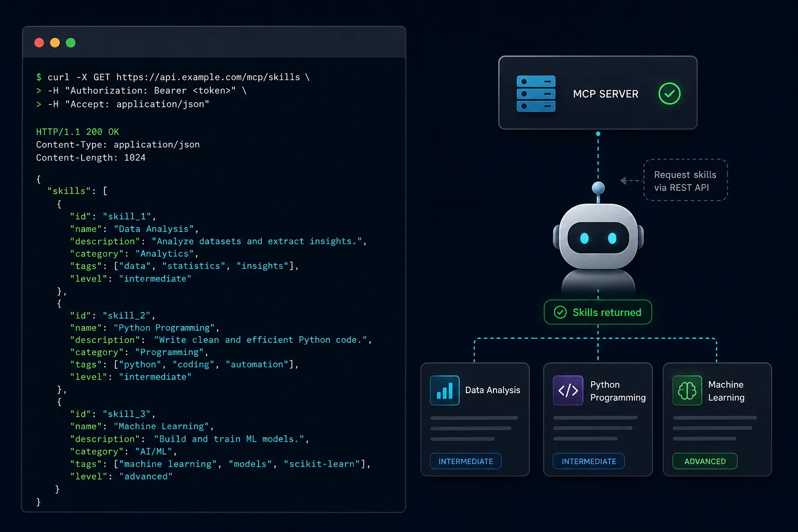
Task: Click the "id": "skill_3" line
Action: click(x=113, y=414)
